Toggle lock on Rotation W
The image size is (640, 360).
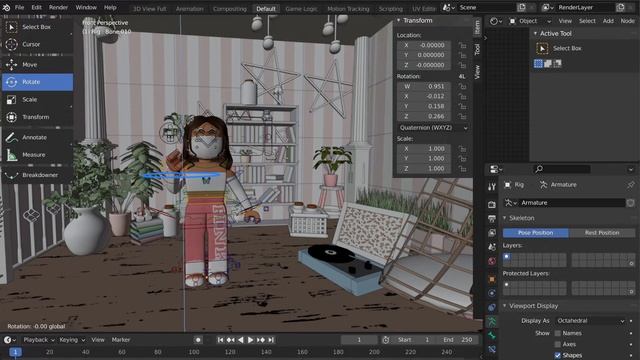point(462,87)
